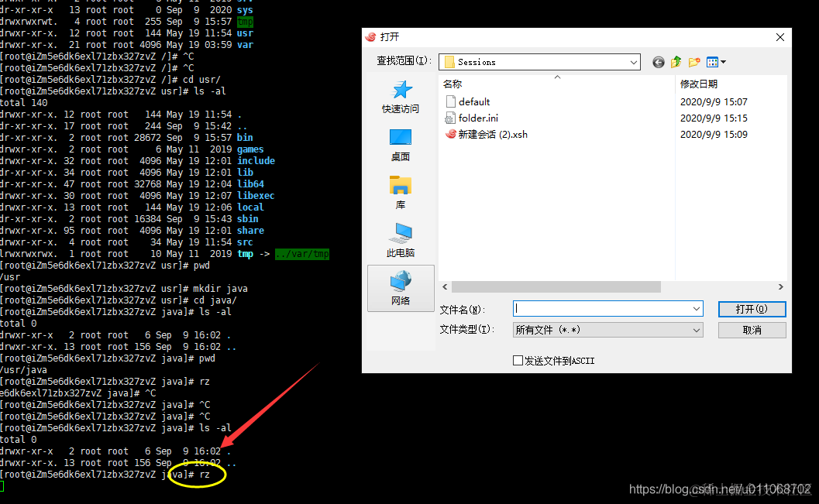Image resolution: width=819 pixels, height=504 pixels.
Task: Enable the 发送文件到ASCII checkbox
Action: (518, 361)
